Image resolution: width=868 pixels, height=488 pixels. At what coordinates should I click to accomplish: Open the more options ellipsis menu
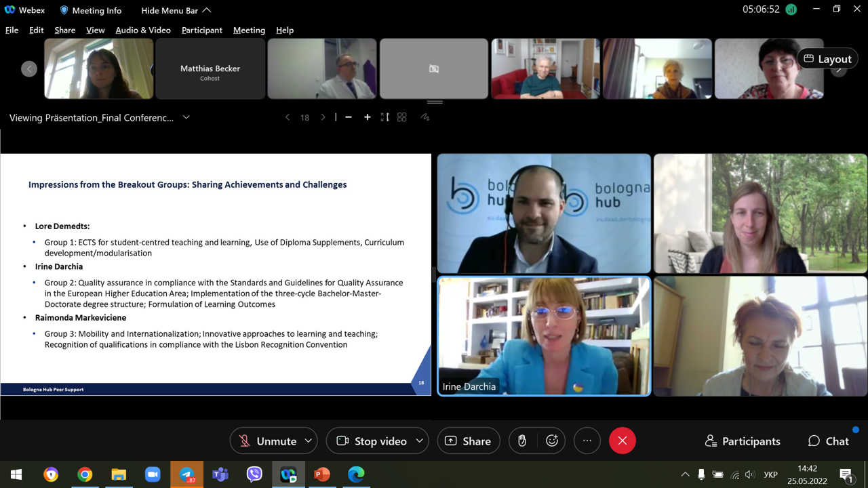(587, 441)
